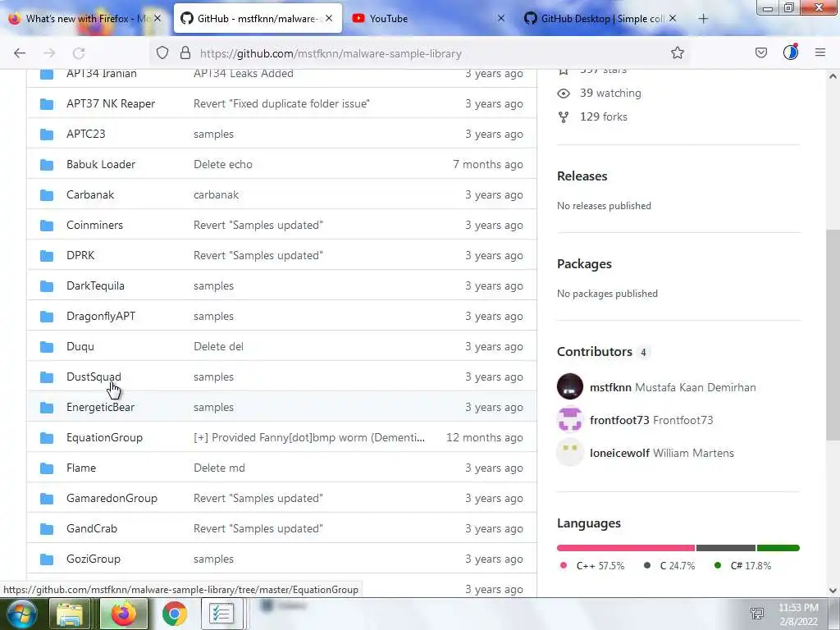
Task: Reload the page with refresh icon
Action: (x=79, y=53)
